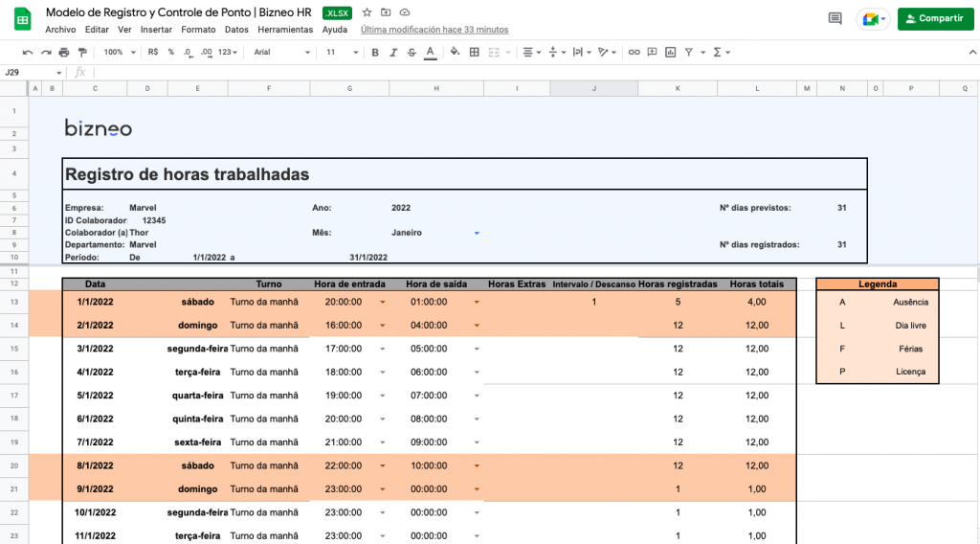
Task: Click the Redo arrow in the toolbar
Action: point(46,53)
